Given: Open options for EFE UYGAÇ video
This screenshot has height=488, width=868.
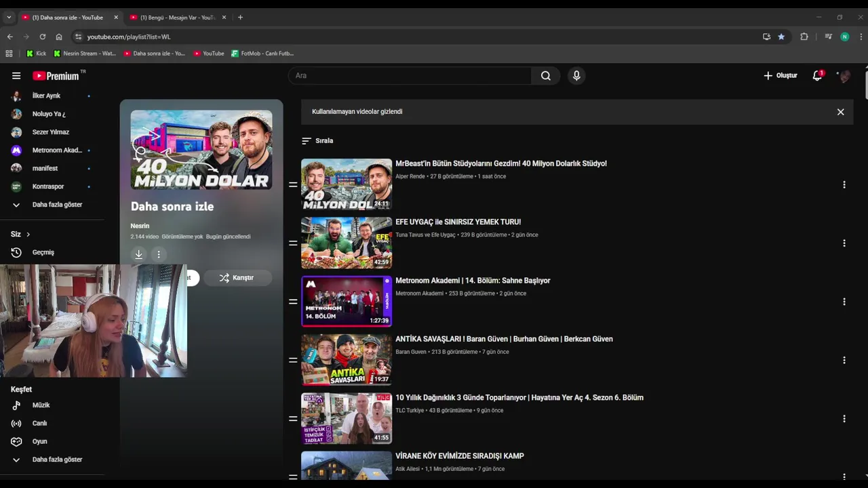Looking at the screenshot, I should tap(844, 243).
